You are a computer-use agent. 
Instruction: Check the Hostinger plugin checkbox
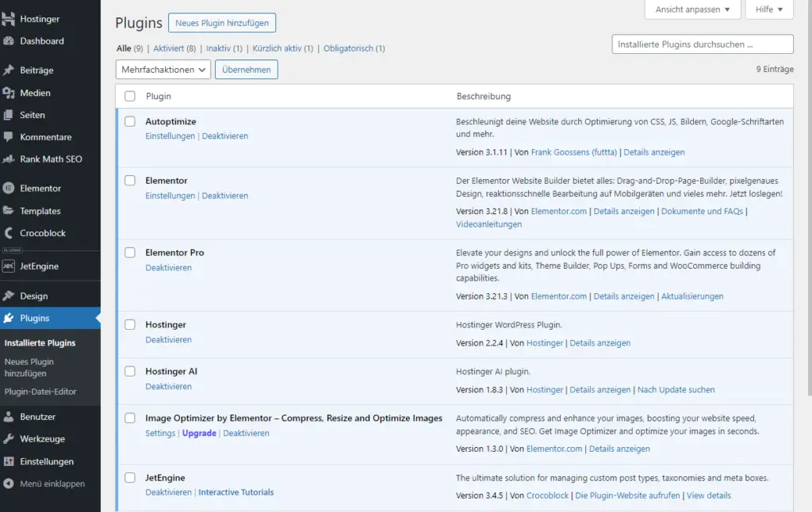(130, 325)
